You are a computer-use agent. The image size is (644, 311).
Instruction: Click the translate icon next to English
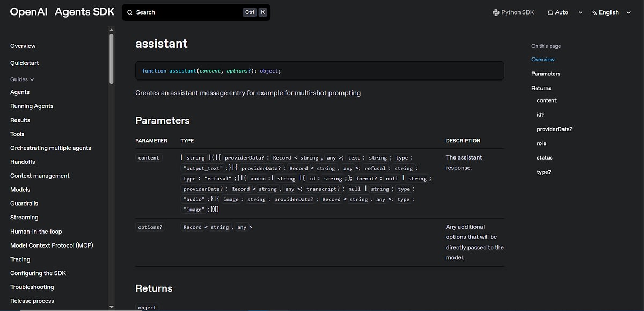593,12
